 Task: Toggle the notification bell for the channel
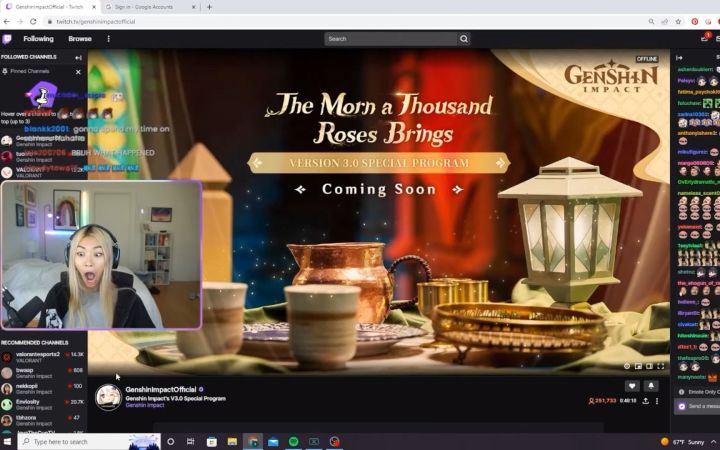(x=651, y=386)
